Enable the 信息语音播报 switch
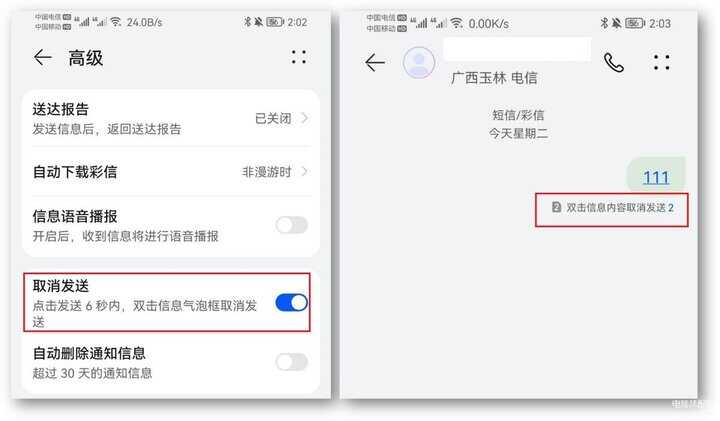 click(292, 225)
